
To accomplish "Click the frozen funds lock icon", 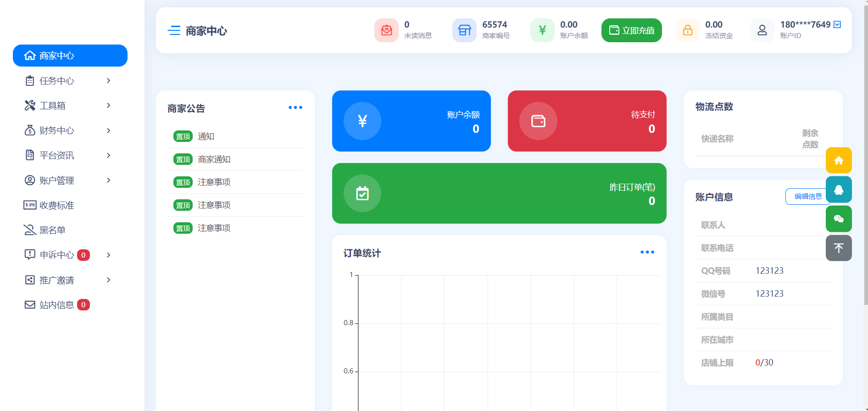I will click(x=687, y=30).
